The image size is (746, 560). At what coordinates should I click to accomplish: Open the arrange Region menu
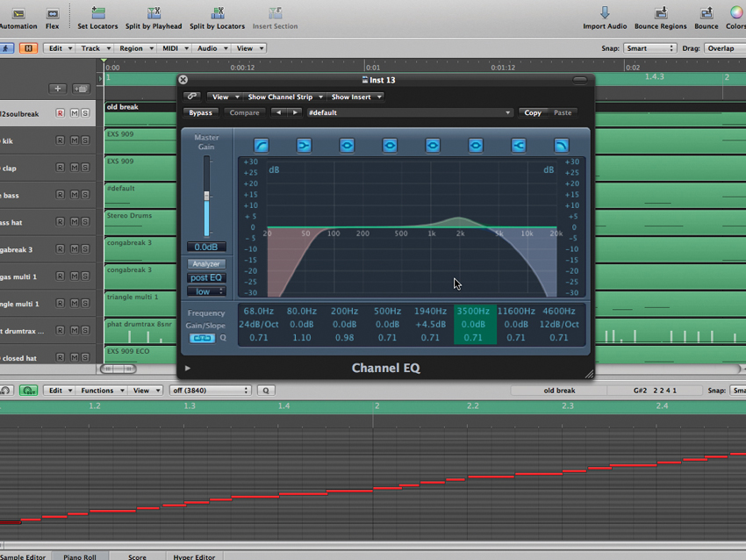click(x=136, y=48)
